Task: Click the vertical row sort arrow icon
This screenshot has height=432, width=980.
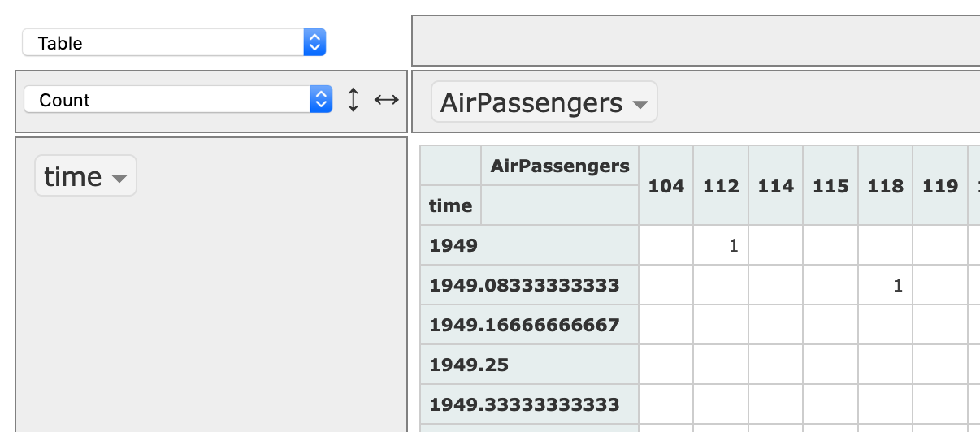Action: (x=353, y=100)
